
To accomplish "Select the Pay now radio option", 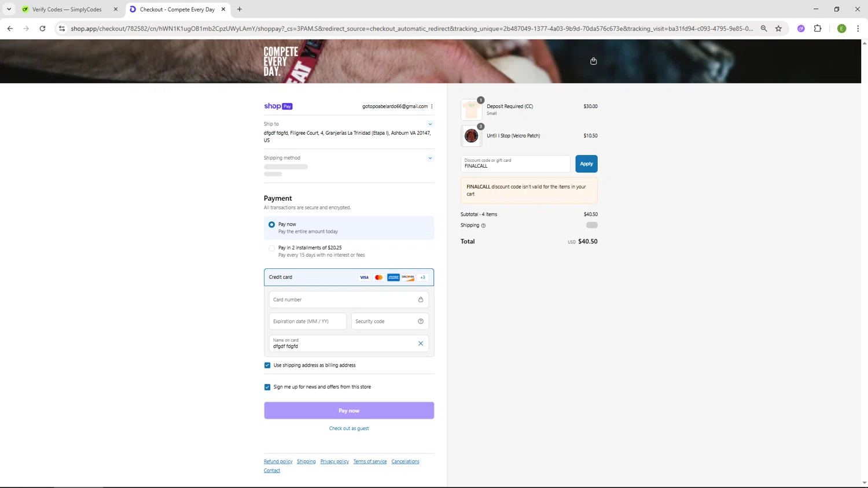I will coord(271,224).
